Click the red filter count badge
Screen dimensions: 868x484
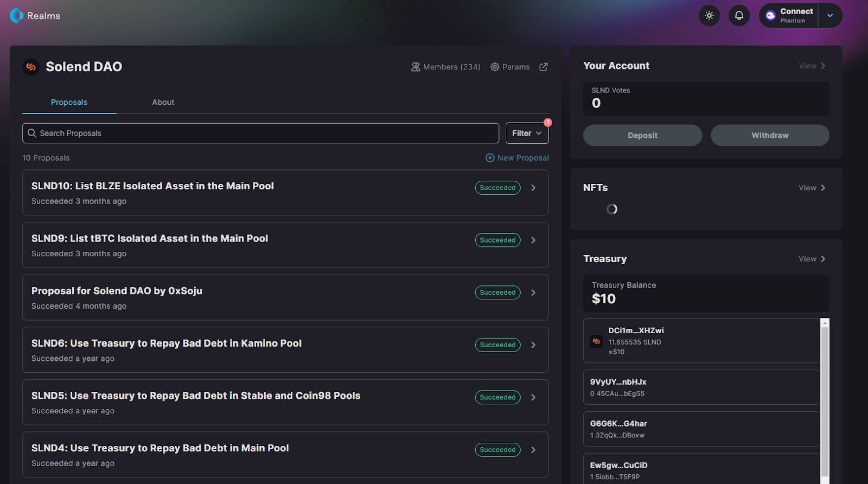[548, 123]
